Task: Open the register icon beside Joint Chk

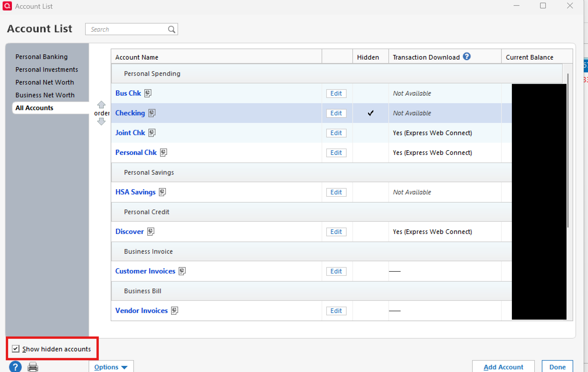Action: [x=152, y=133]
